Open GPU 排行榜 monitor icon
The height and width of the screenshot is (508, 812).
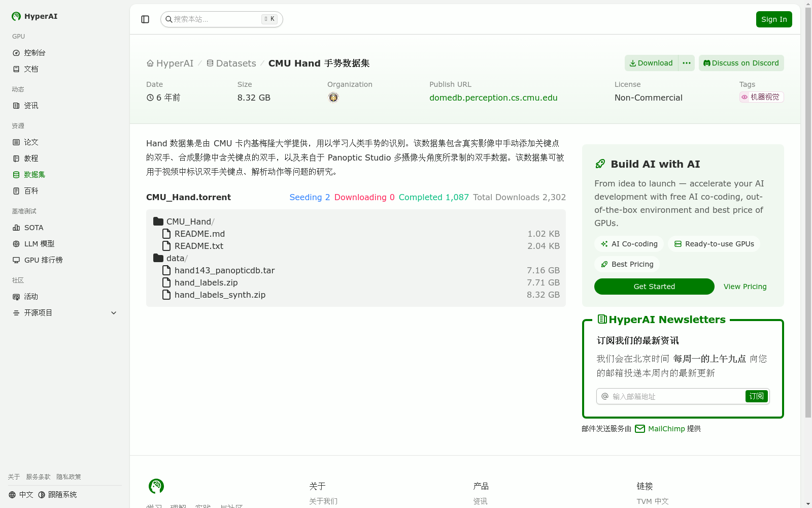point(16,260)
